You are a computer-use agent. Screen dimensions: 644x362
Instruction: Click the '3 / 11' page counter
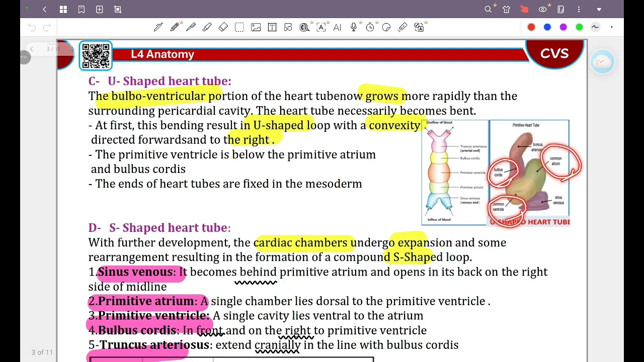pos(53,49)
